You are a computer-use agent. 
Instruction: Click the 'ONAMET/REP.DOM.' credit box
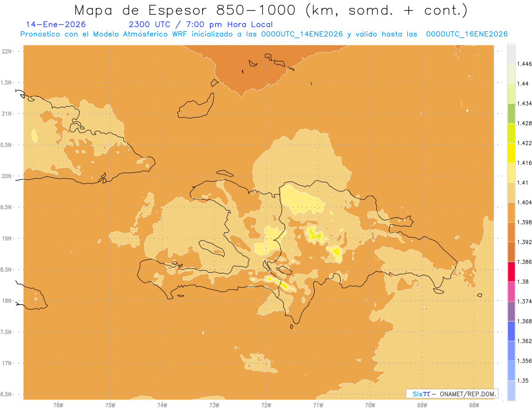point(452,394)
